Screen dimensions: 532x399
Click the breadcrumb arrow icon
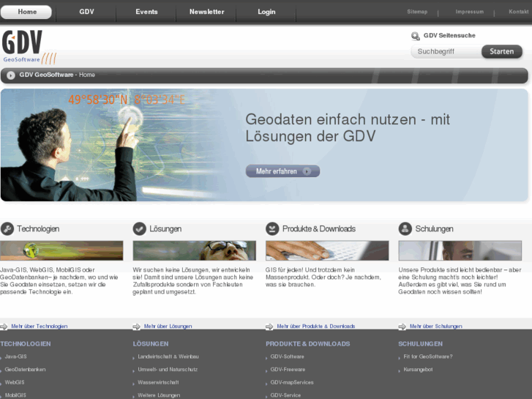tap(11, 75)
